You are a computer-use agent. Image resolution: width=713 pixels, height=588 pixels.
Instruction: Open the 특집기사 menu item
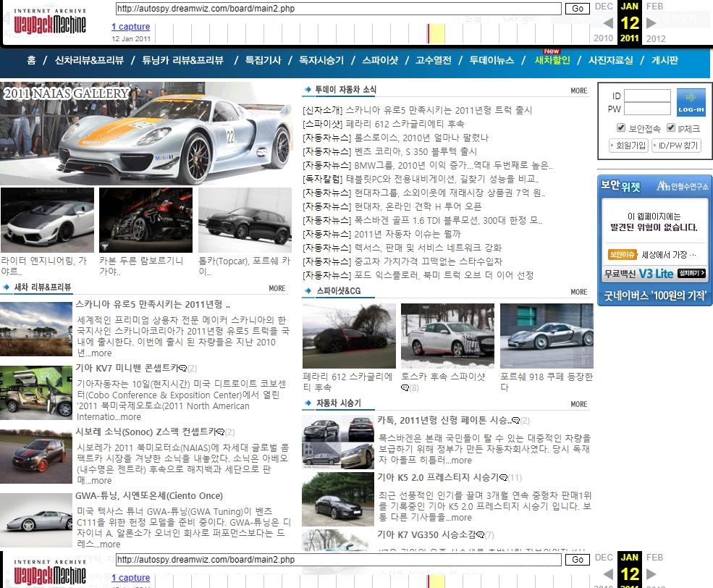pos(263,61)
